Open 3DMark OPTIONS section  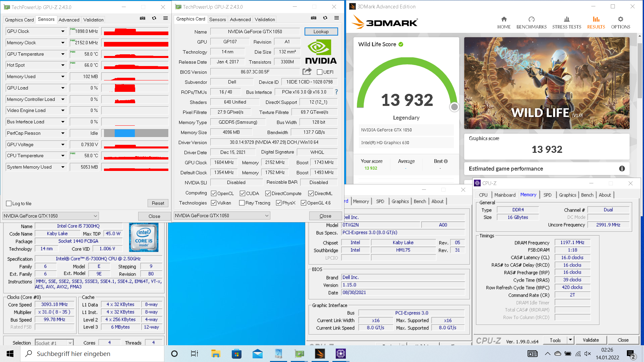click(621, 23)
